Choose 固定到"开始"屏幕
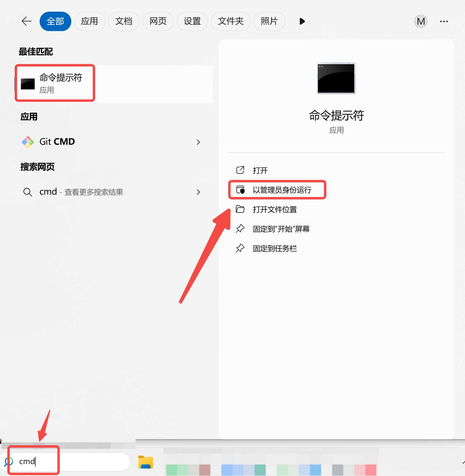 336,229
